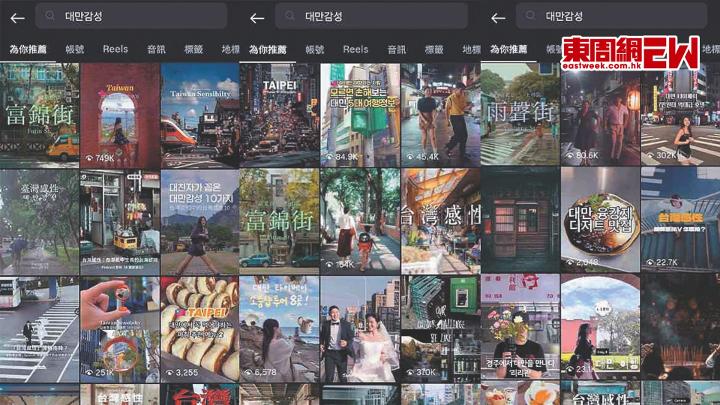
Task: Click the view count icon beside 45.4K
Action: click(x=410, y=157)
